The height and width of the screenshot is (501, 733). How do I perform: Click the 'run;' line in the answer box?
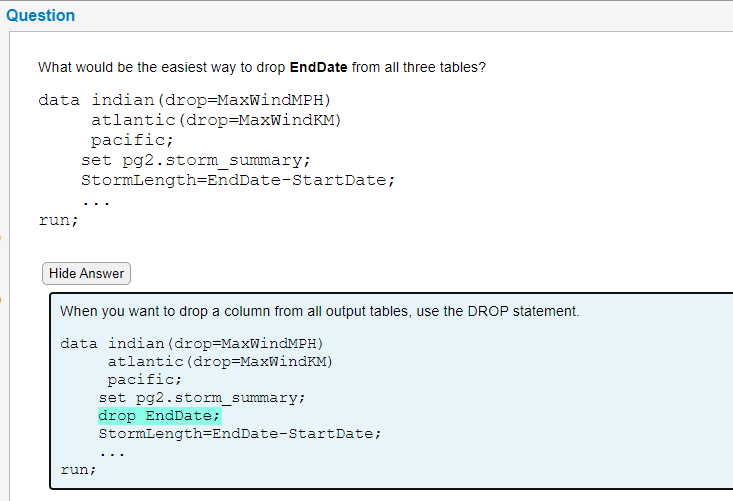coord(78,469)
